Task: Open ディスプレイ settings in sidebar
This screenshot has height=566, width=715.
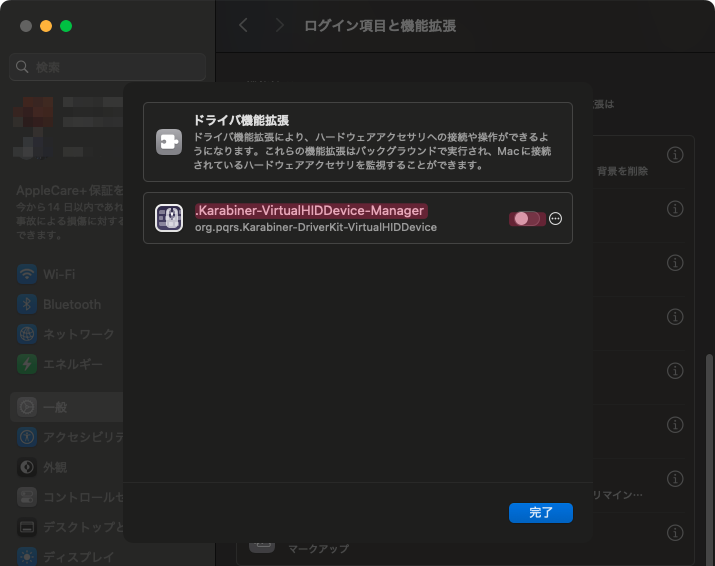Action: coord(67,557)
